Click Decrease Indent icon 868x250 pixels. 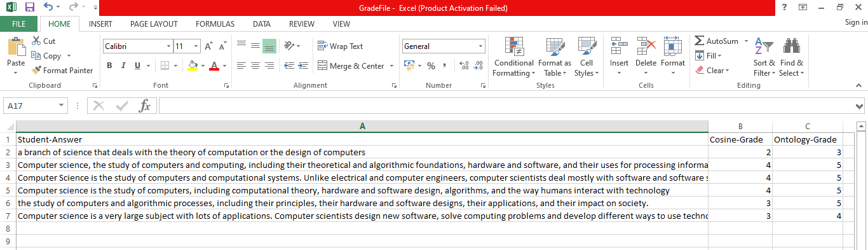click(289, 66)
